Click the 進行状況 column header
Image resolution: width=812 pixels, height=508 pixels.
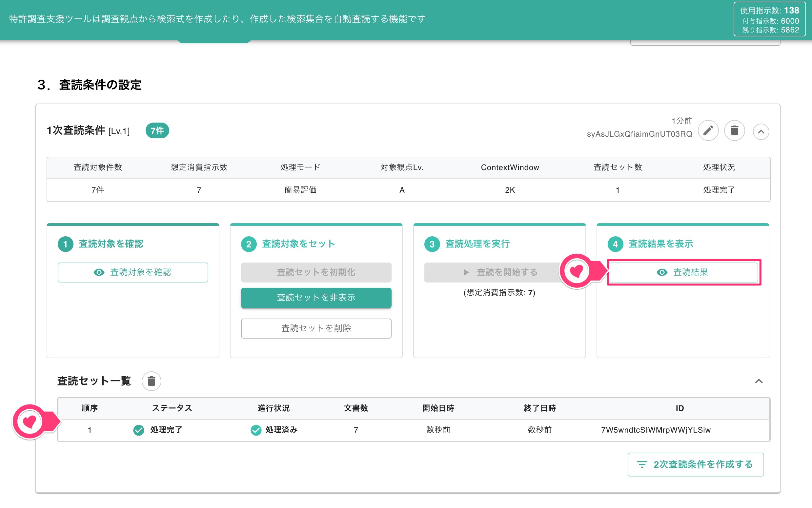point(273,408)
